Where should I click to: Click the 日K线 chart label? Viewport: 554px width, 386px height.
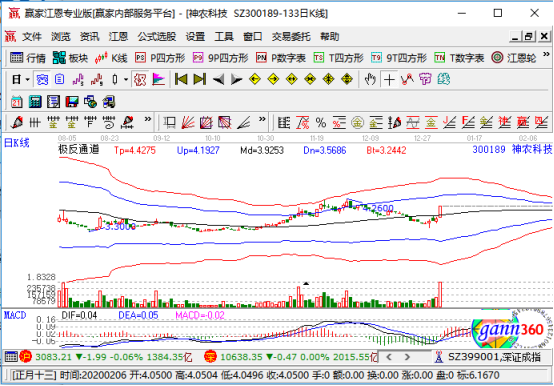pyautogui.click(x=16, y=143)
